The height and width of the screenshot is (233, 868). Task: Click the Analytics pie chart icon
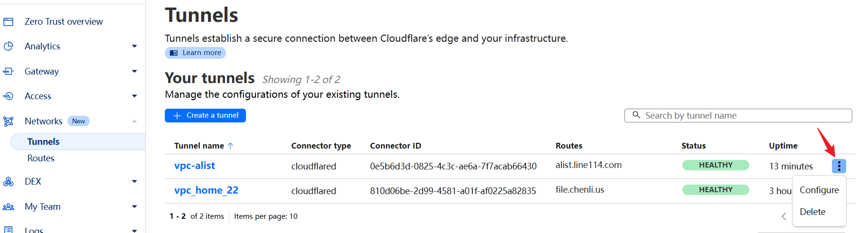tap(8, 47)
